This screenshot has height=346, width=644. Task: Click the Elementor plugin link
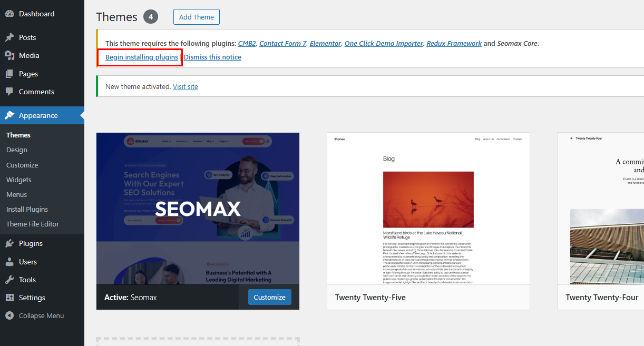point(325,44)
